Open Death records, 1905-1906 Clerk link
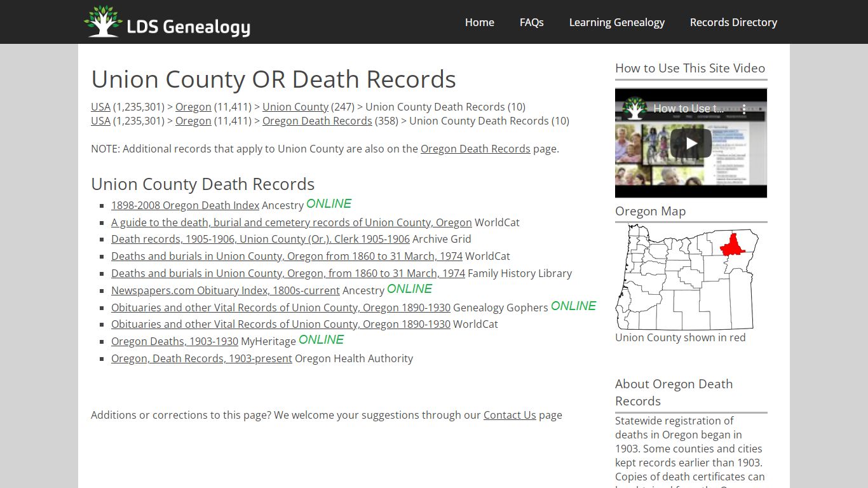The height and width of the screenshot is (488, 868). click(x=261, y=239)
